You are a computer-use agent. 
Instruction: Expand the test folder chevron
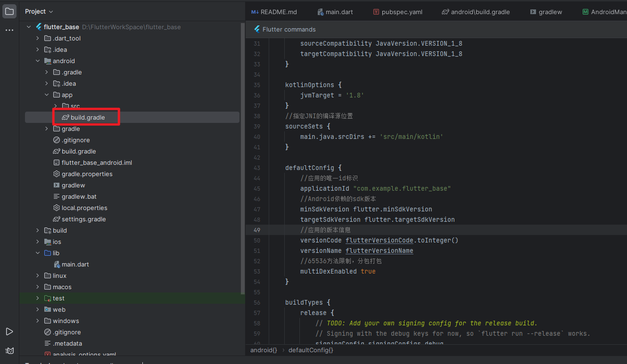click(x=38, y=298)
